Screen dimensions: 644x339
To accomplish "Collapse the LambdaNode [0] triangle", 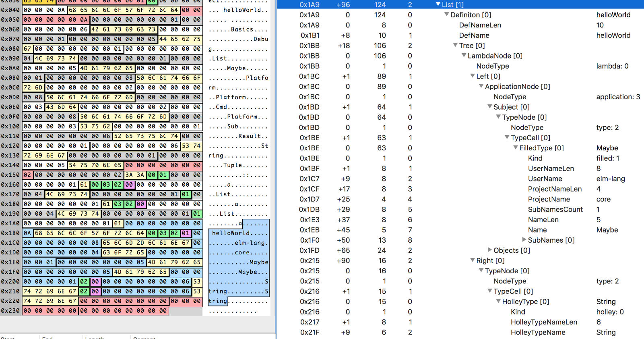I will (464, 56).
